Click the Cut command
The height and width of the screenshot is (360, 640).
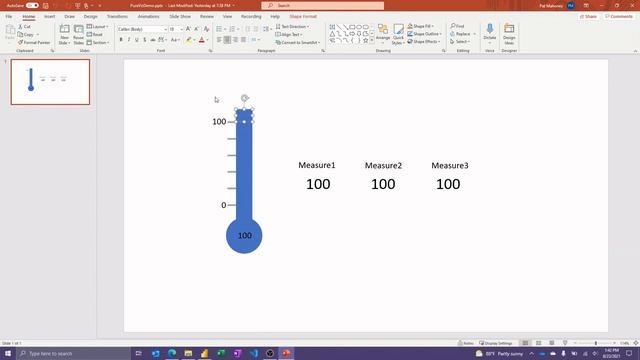(x=24, y=27)
